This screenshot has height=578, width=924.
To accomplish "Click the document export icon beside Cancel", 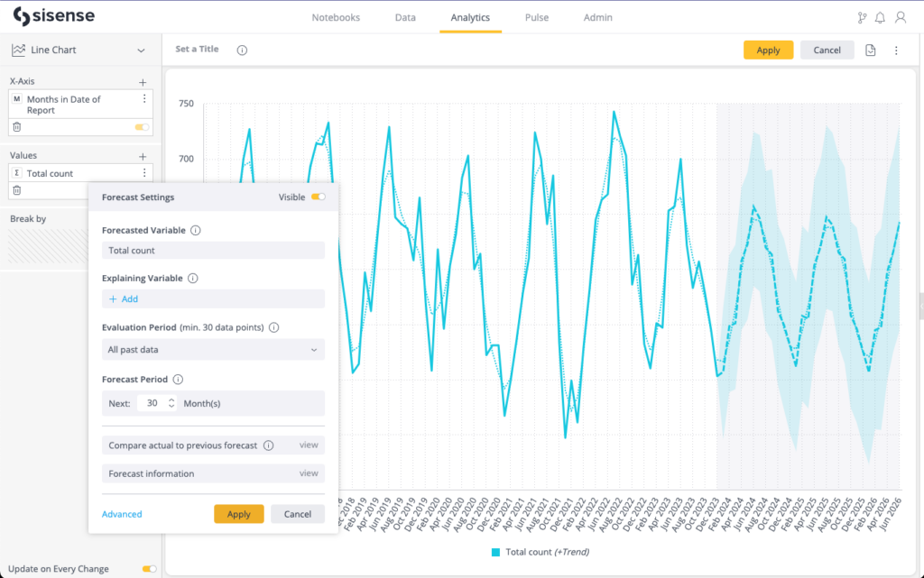I will pos(871,50).
